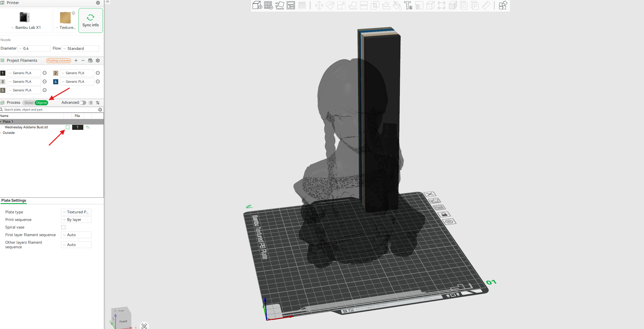
Task: Toggle the Advanced mode switch
Action: point(83,103)
